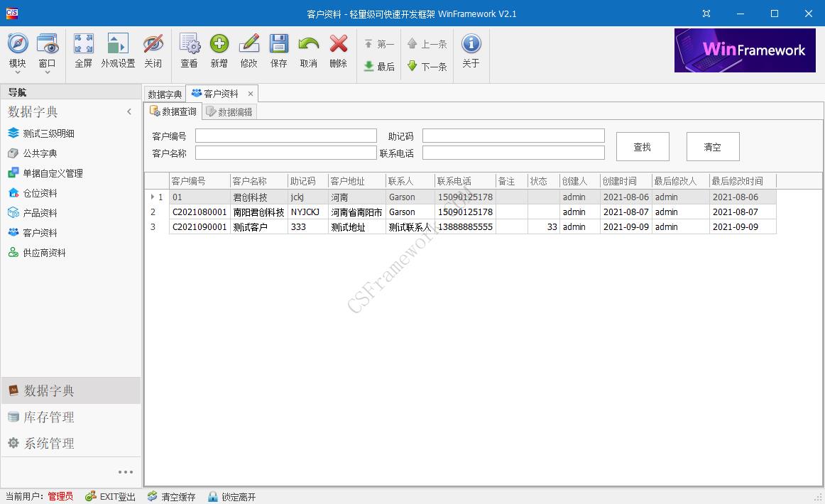Jump to 最后 (last record) icon
The height and width of the screenshot is (504, 825).
tap(379, 66)
